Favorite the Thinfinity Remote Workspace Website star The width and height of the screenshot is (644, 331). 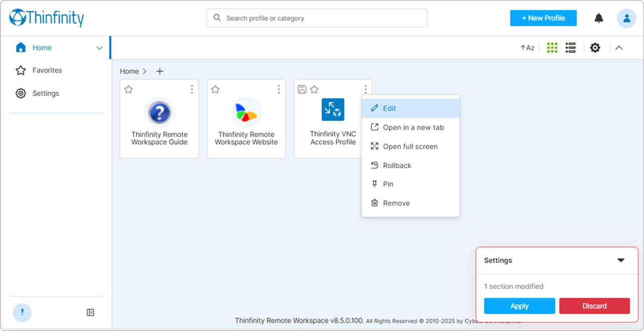click(x=216, y=89)
